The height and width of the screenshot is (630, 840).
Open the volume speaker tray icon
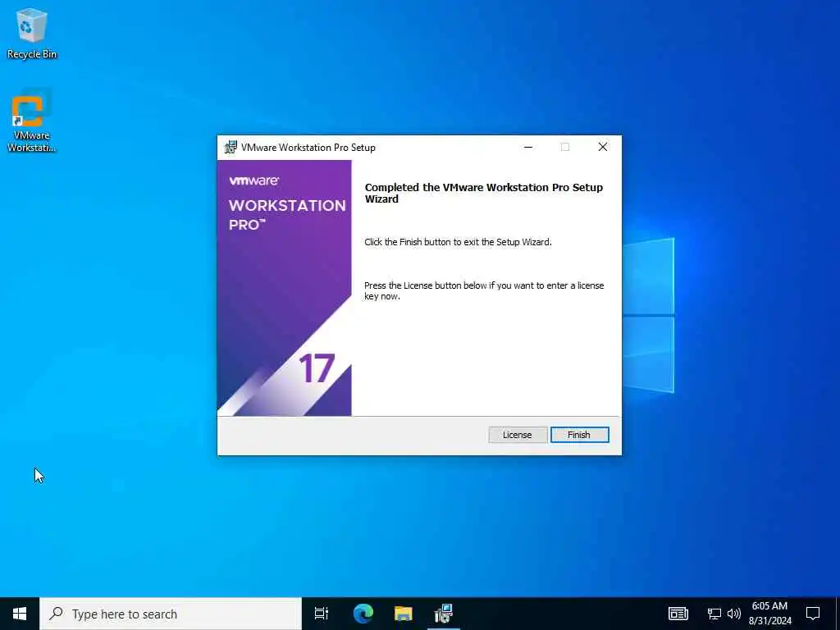tap(734, 614)
